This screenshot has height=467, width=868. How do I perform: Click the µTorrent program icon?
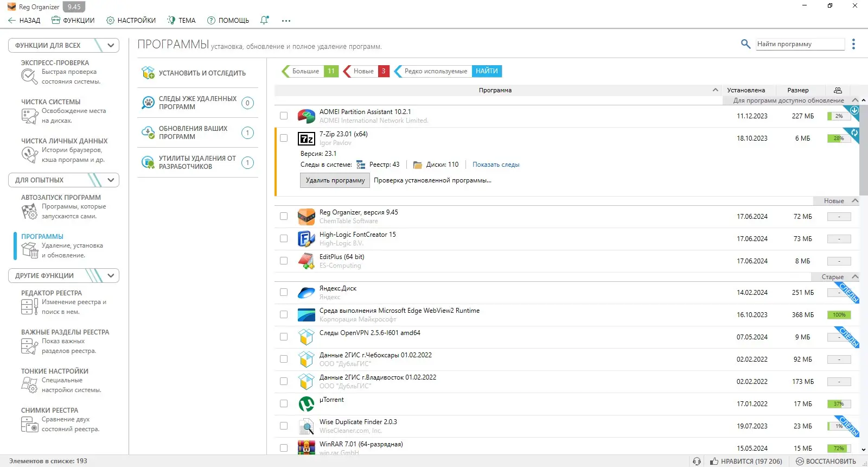pyautogui.click(x=307, y=404)
